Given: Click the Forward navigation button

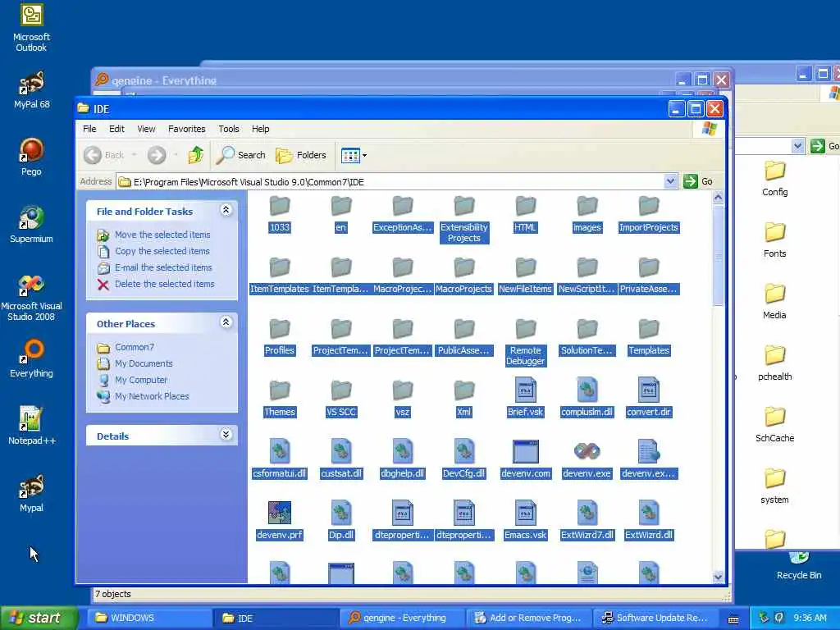Looking at the screenshot, I should point(157,155).
